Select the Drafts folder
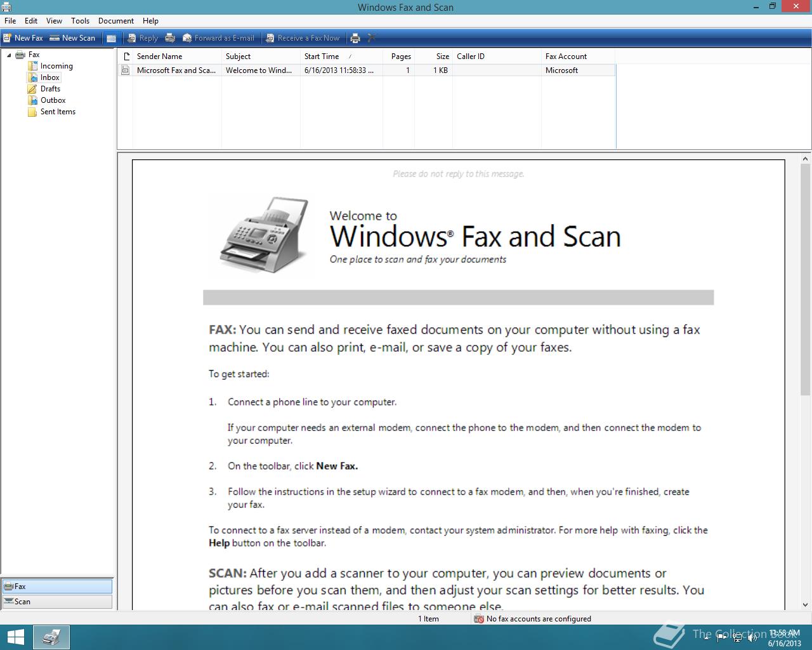 pyautogui.click(x=50, y=89)
